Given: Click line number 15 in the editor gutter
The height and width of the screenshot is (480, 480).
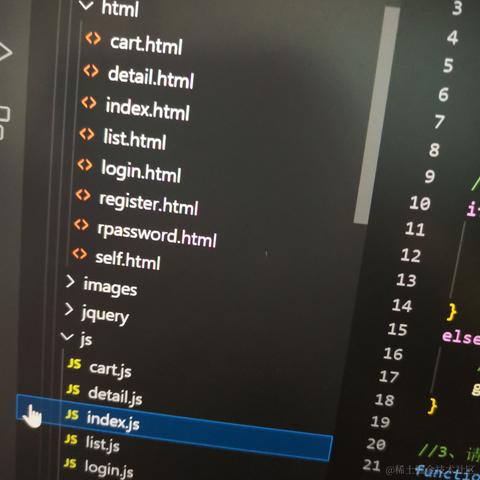Looking at the screenshot, I should coord(397,329).
